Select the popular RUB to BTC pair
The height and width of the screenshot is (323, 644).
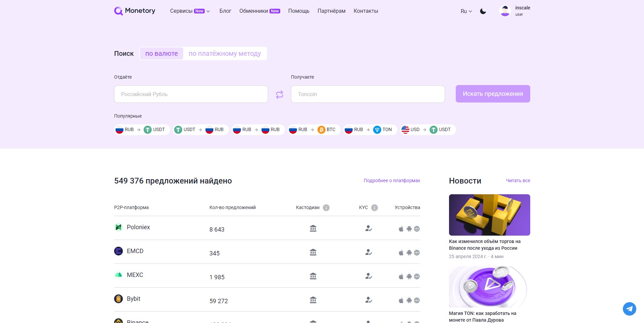click(x=314, y=130)
